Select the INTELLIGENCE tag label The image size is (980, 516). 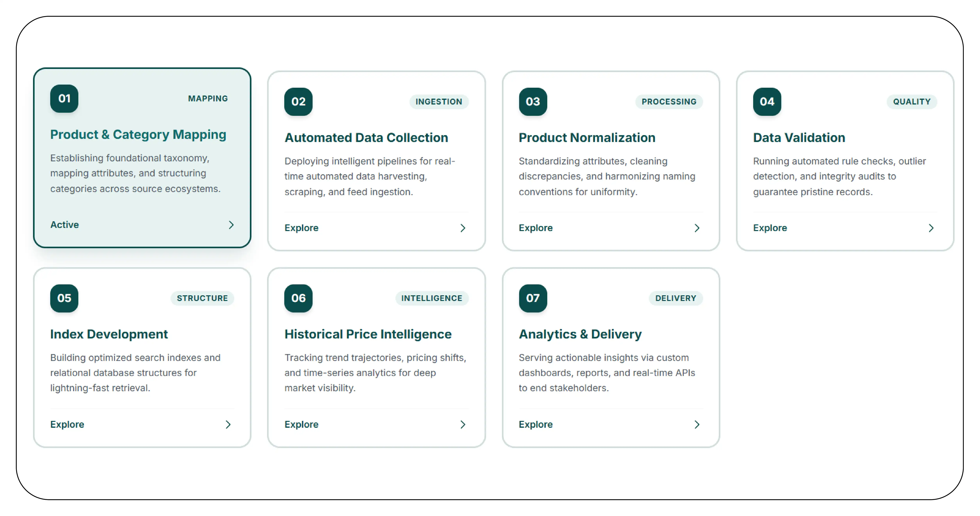click(x=432, y=298)
